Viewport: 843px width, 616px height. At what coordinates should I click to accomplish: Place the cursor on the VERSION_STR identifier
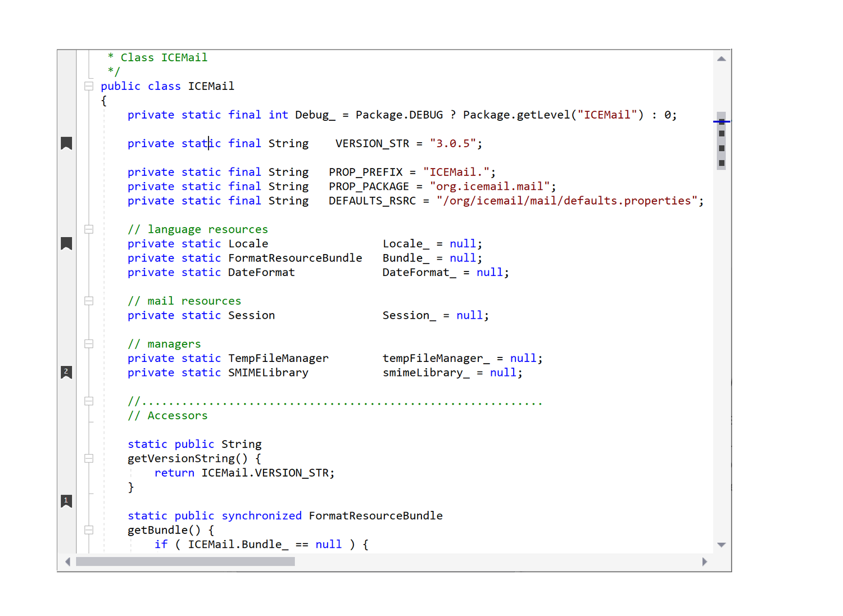(372, 143)
